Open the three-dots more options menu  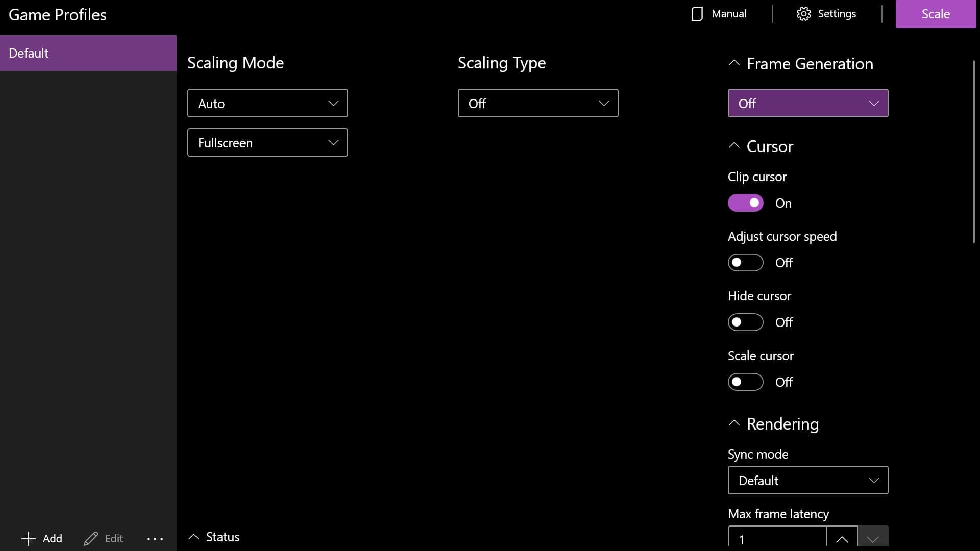tap(155, 539)
